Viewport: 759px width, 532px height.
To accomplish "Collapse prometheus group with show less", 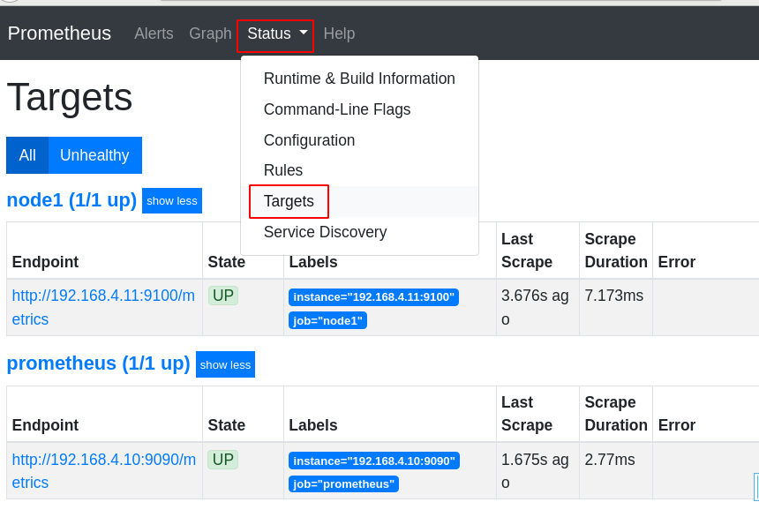I will point(225,364).
